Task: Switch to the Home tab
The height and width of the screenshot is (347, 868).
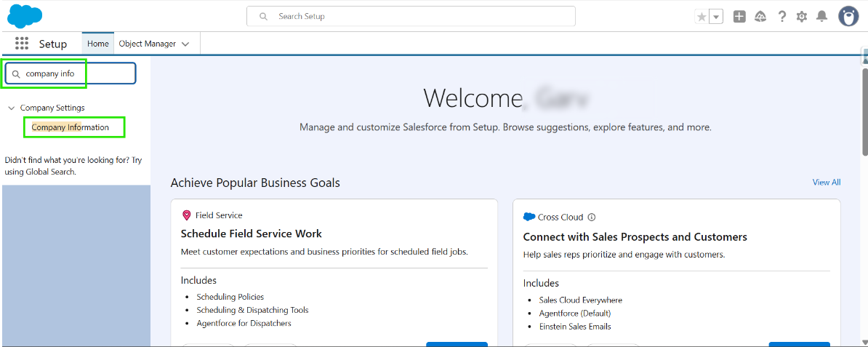Action: (97, 44)
